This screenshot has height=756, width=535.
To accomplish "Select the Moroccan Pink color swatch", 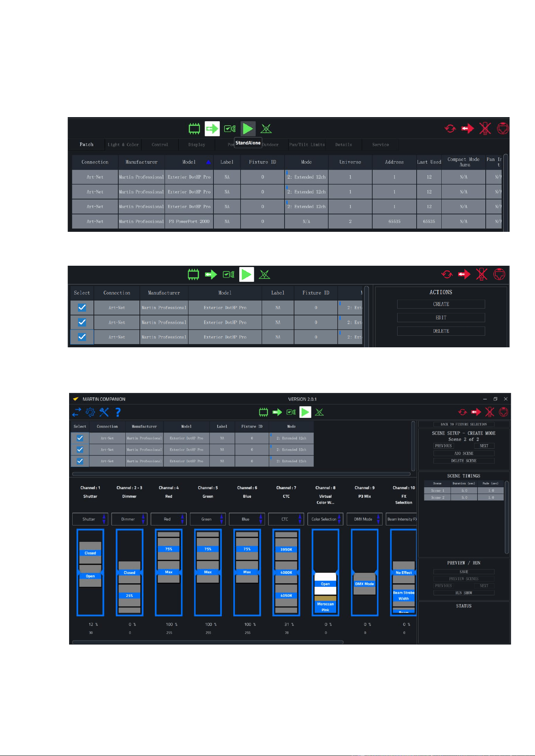I will (325, 604).
